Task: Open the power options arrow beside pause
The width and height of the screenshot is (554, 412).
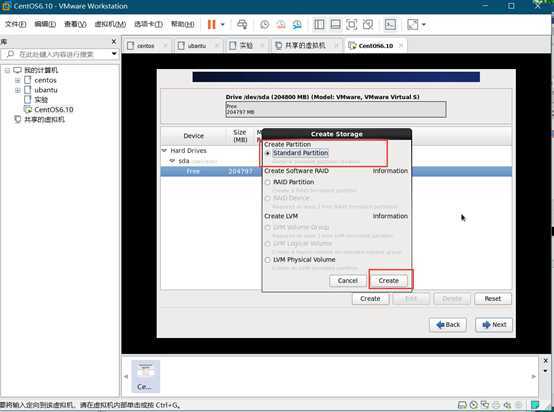Action: (223, 24)
